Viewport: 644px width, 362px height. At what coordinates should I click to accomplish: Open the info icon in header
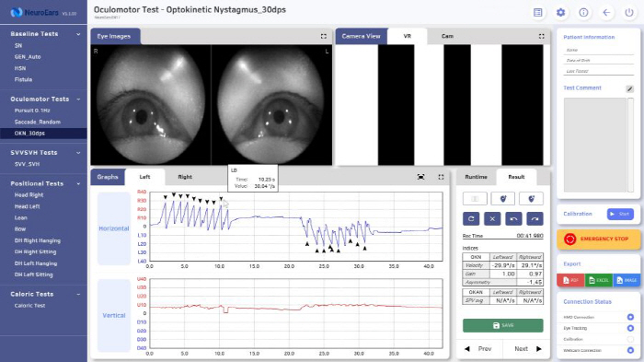[x=583, y=12]
